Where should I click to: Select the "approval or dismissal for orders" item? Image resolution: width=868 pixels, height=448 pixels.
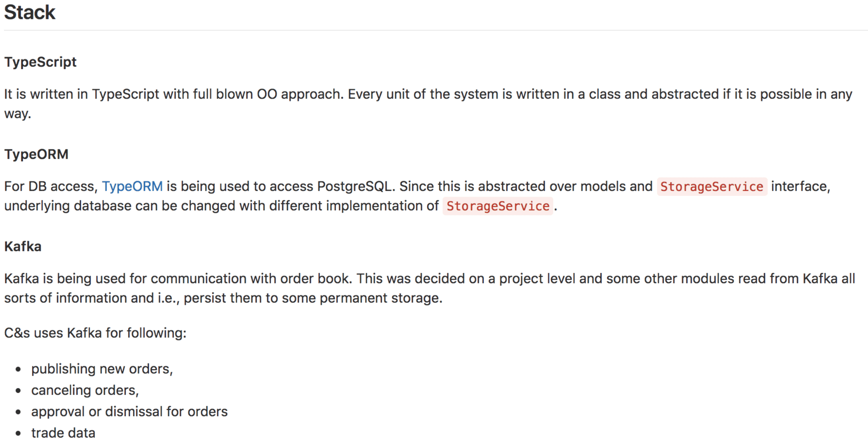pos(129,411)
